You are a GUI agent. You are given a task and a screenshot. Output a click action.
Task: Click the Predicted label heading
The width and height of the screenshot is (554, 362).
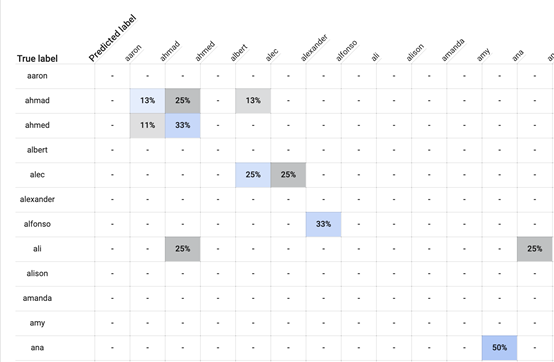point(112,38)
